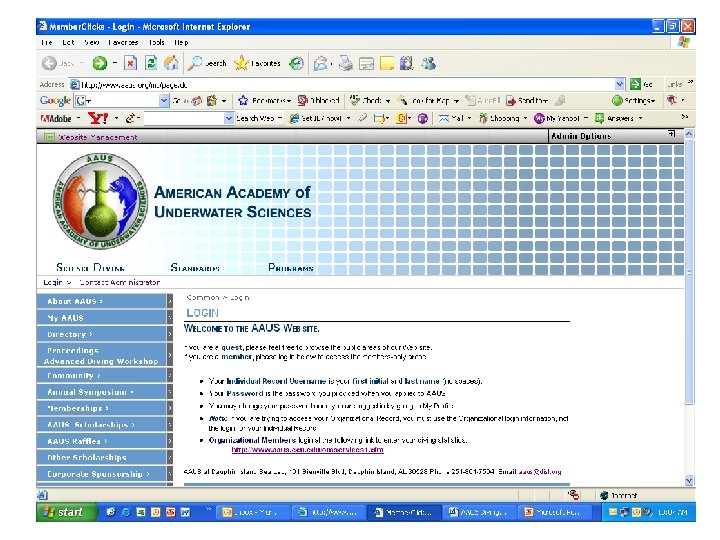Open the Google toolbar Settings button
The width and height of the screenshot is (720, 540).
click(x=634, y=101)
